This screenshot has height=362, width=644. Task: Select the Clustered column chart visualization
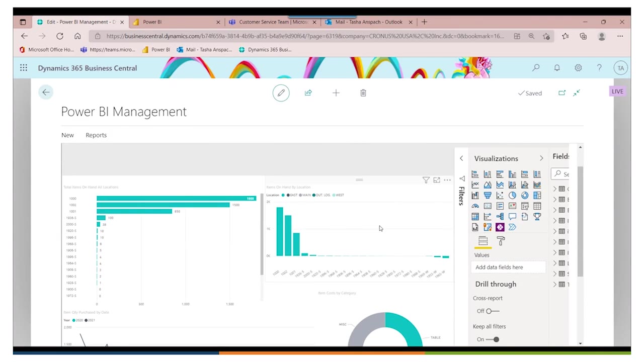coord(512,174)
